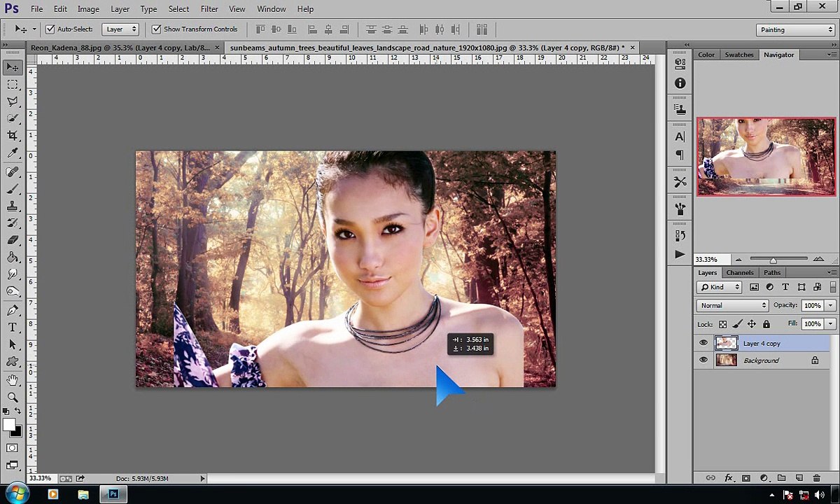840x504 pixels.
Task: Switch to the Reon_Kadena_88.jpg document tab
Action: tap(120, 48)
